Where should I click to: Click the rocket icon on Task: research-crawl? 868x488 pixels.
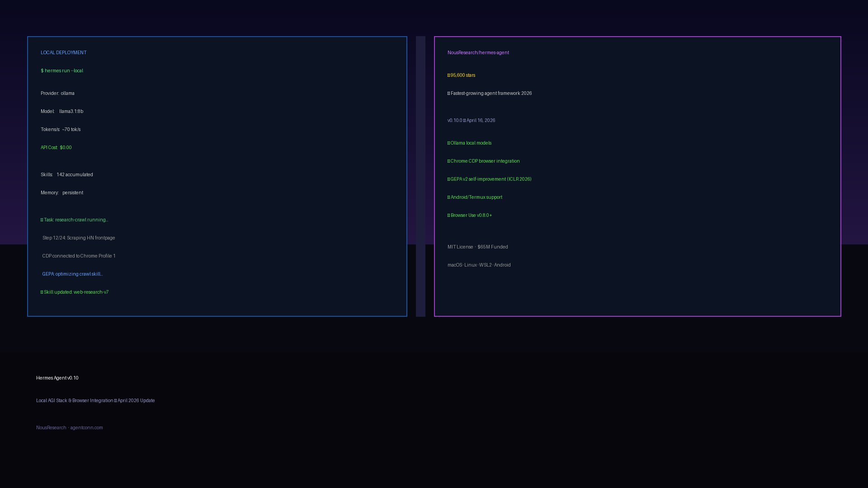tap(42, 220)
